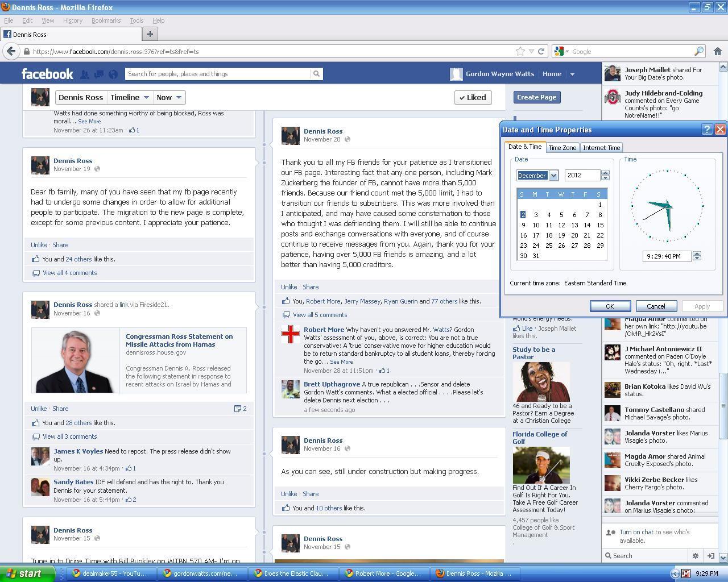Open a new tab with plus button
Image resolution: width=728 pixels, height=582 pixels.
150,34
